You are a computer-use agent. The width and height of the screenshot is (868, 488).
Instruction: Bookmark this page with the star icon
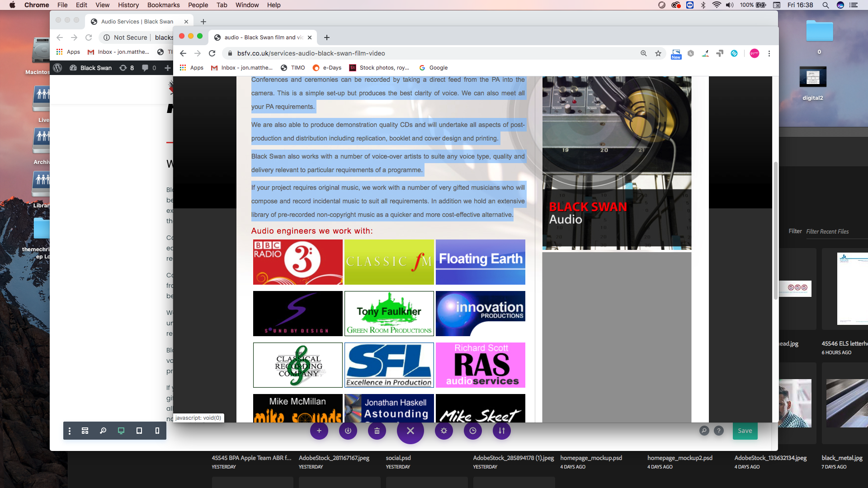(658, 53)
